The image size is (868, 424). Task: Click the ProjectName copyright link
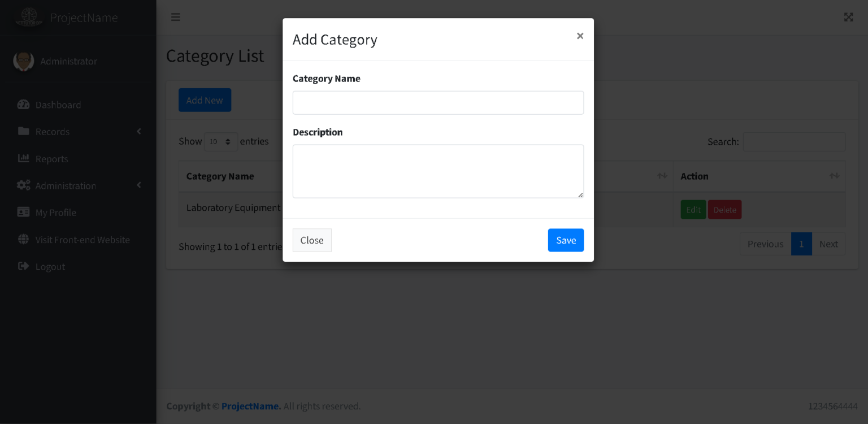250,406
